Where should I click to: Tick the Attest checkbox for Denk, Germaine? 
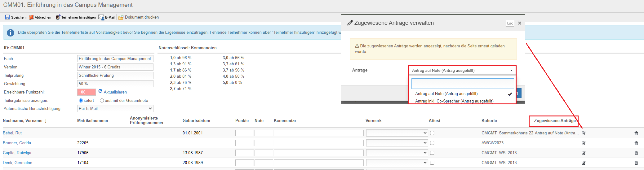click(x=432, y=163)
